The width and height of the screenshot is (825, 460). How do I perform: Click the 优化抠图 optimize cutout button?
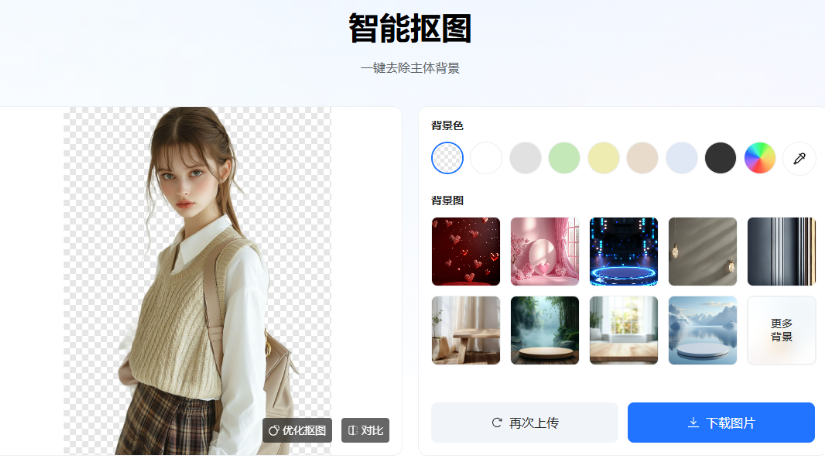[297, 431]
